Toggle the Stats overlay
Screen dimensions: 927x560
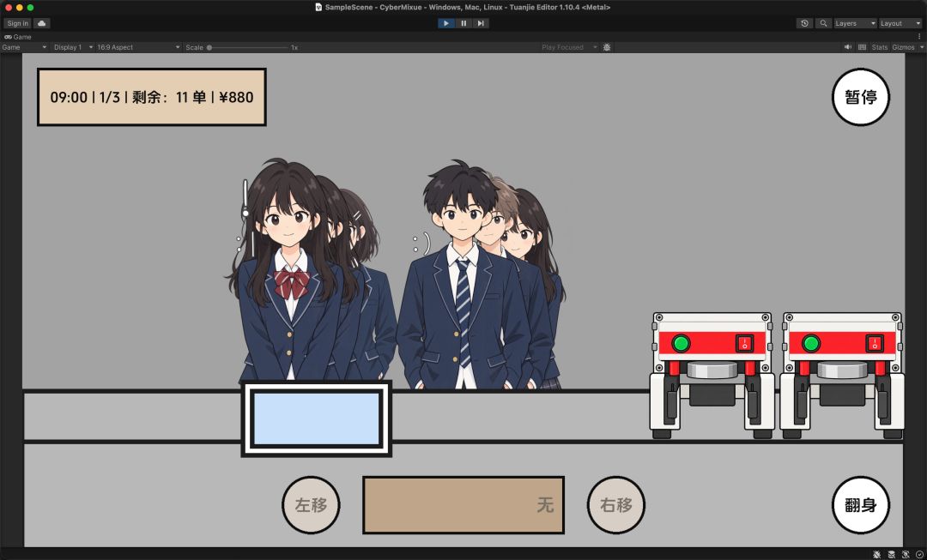pos(880,47)
